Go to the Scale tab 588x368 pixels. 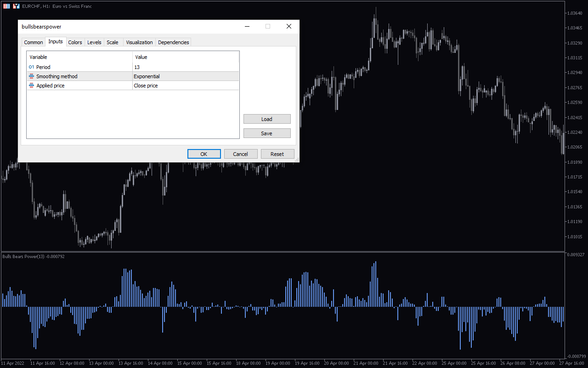click(x=113, y=42)
